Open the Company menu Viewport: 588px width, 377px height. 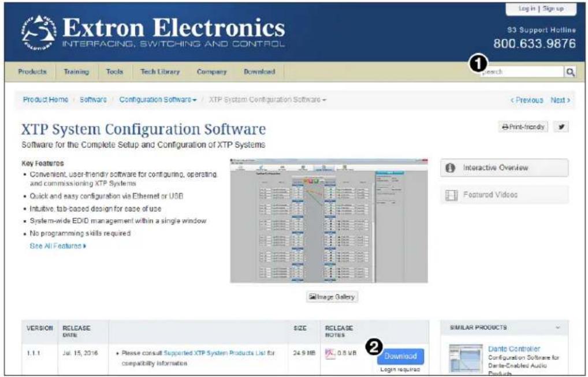pos(212,72)
